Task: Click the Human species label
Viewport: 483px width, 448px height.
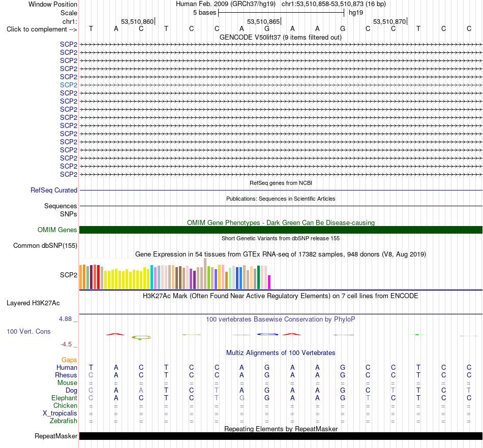Action: 67,368
